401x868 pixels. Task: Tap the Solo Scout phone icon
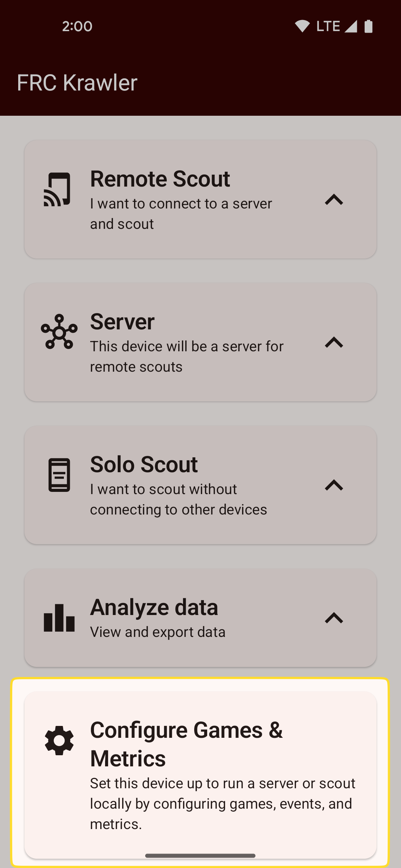point(59,475)
